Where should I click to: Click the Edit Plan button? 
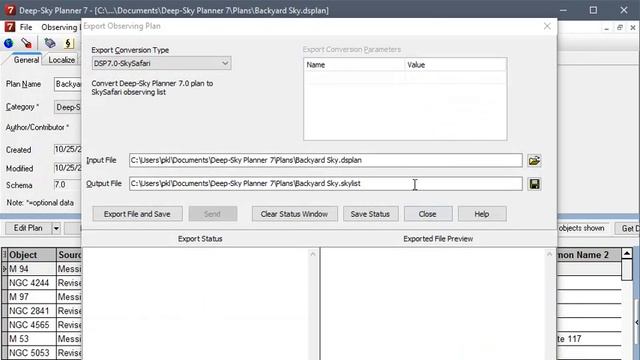point(28,228)
